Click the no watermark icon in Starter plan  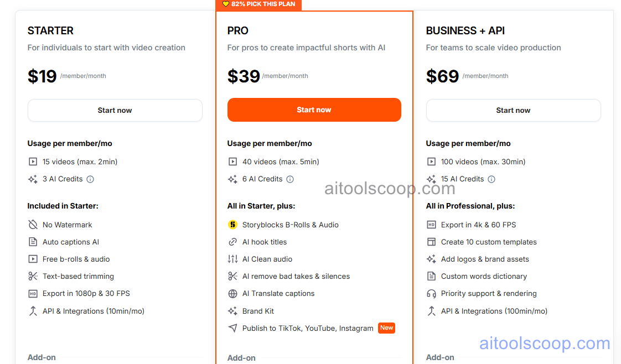(33, 225)
